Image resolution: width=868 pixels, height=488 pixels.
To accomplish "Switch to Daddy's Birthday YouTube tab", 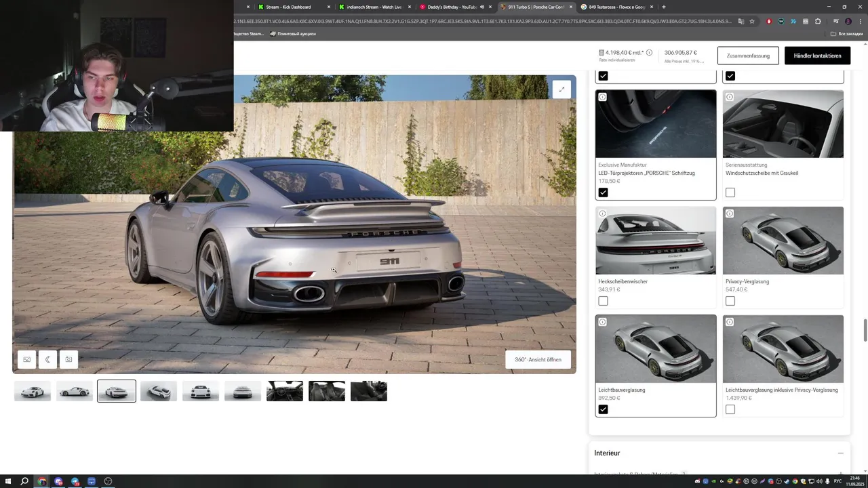I will click(455, 7).
